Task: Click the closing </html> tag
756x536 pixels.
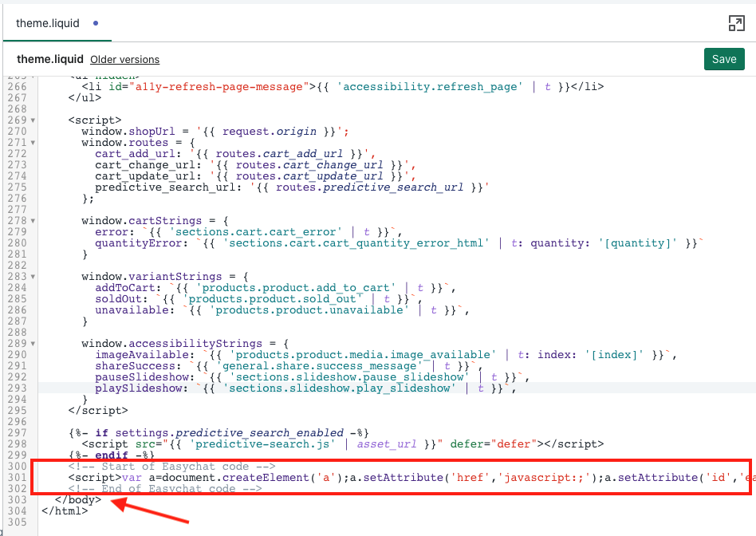Action: click(65, 511)
